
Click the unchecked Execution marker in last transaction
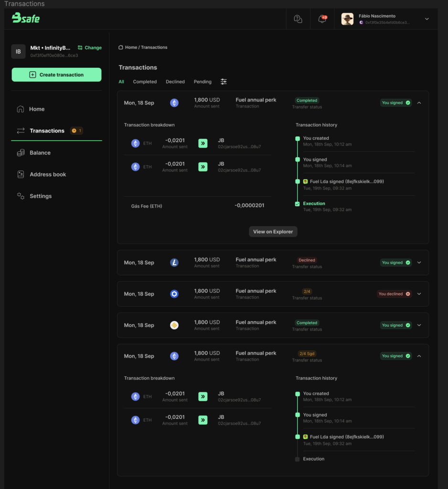tap(298, 459)
